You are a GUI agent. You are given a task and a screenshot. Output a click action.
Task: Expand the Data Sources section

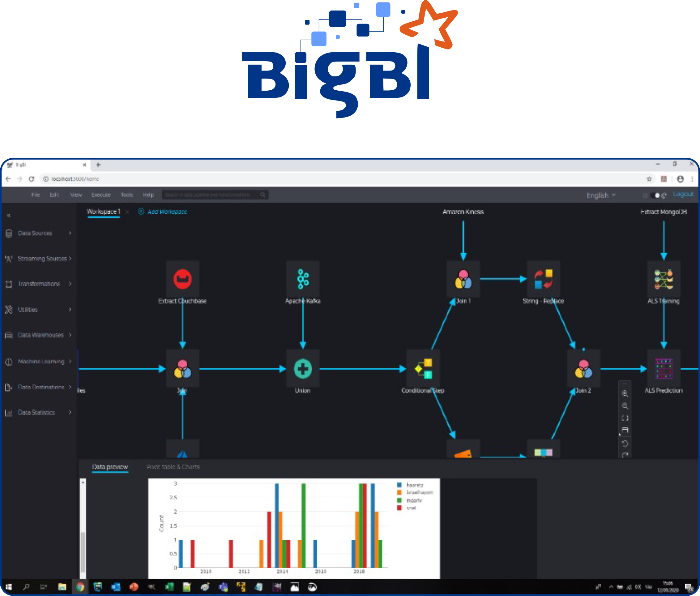click(x=35, y=233)
